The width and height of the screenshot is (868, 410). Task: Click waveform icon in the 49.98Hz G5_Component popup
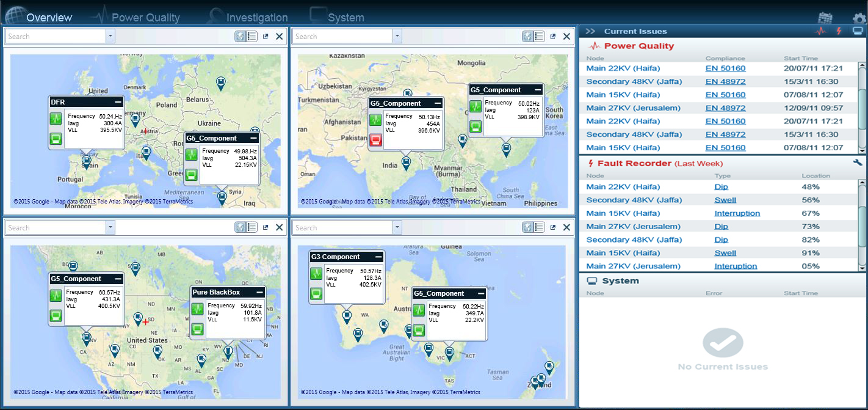tap(192, 154)
